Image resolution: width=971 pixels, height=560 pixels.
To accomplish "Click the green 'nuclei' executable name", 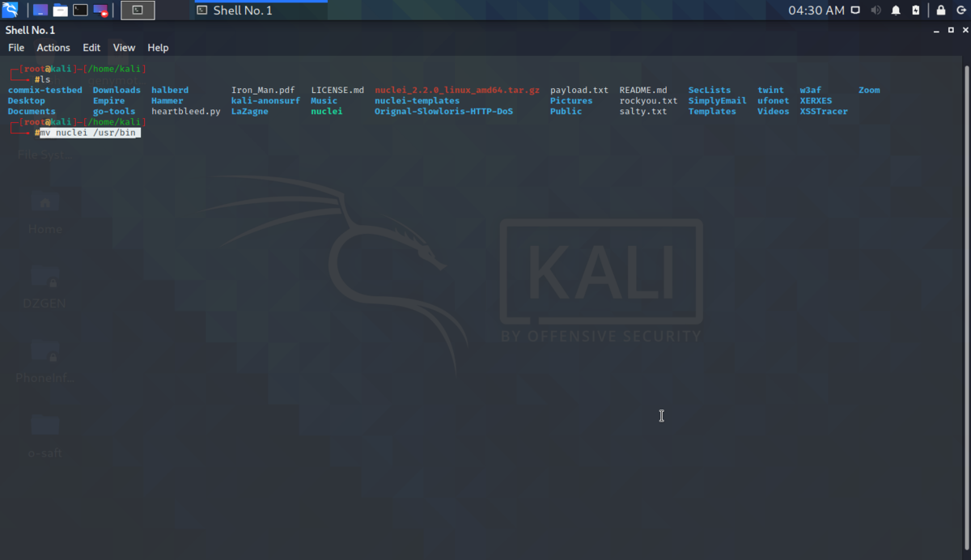I will (x=327, y=111).
